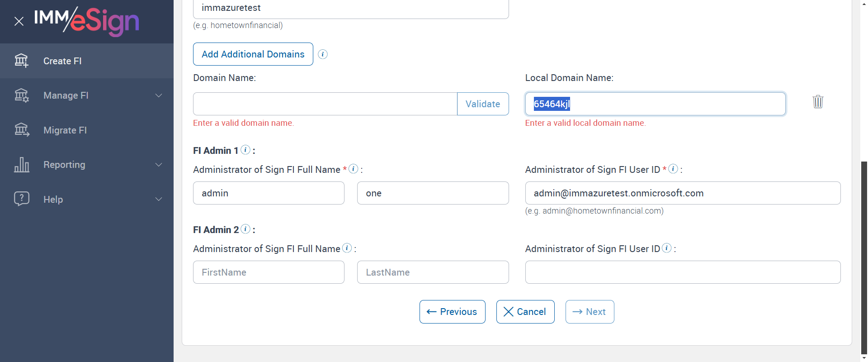Cancel the FI creation form
Viewport: 868px width, 362px height.
tap(525, 312)
